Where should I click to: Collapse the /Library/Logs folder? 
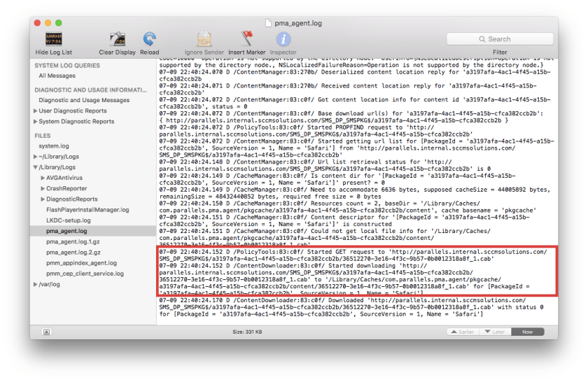pos(36,168)
